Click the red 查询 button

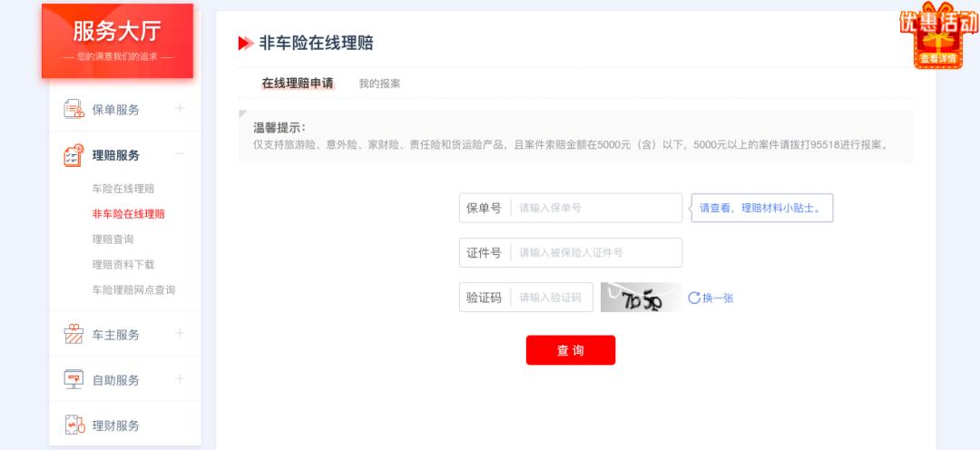coord(571,350)
